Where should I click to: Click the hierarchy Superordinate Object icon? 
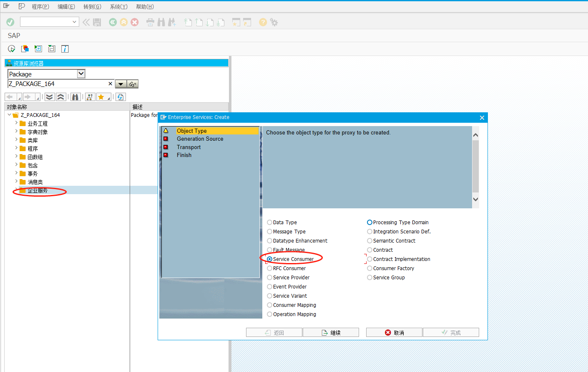pyautogui.click(x=90, y=97)
